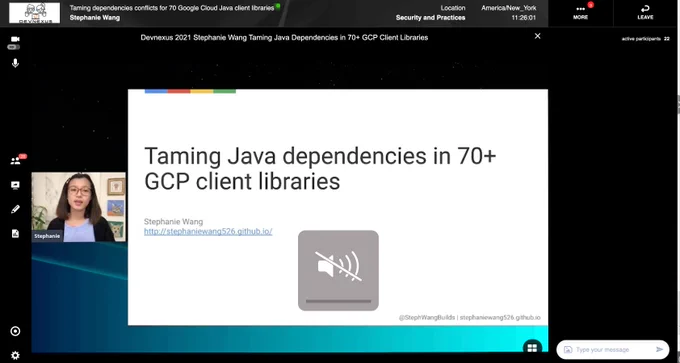Open the settings gear icon

click(15, 356)
